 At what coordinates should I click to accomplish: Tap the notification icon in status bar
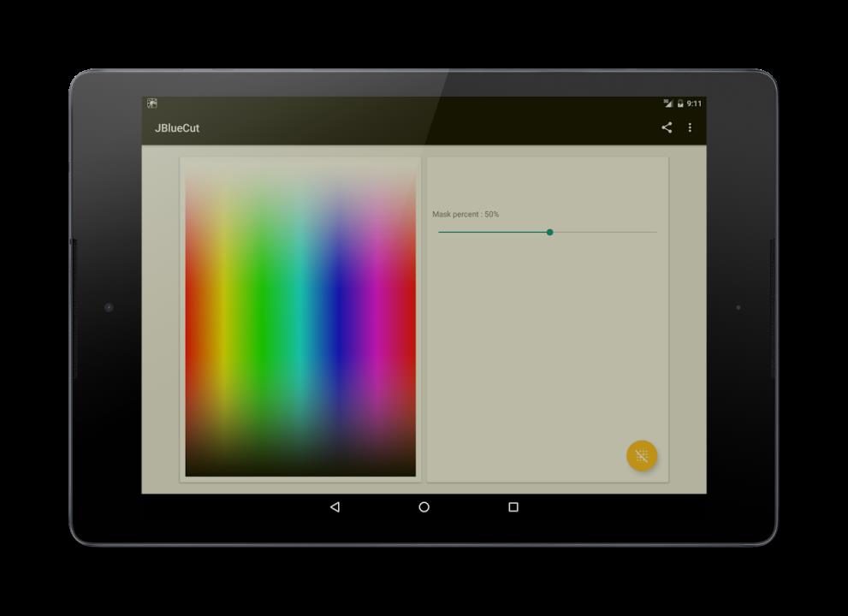click(151, 104)
